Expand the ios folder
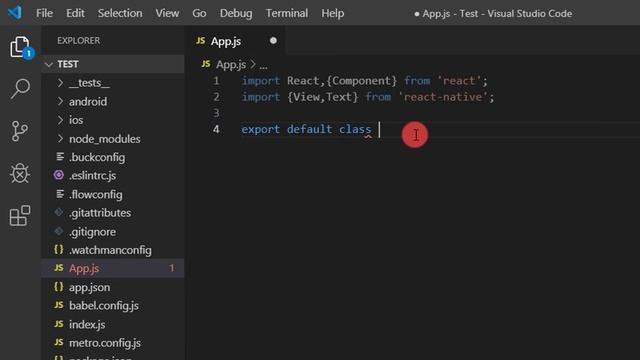 (60, 120)
